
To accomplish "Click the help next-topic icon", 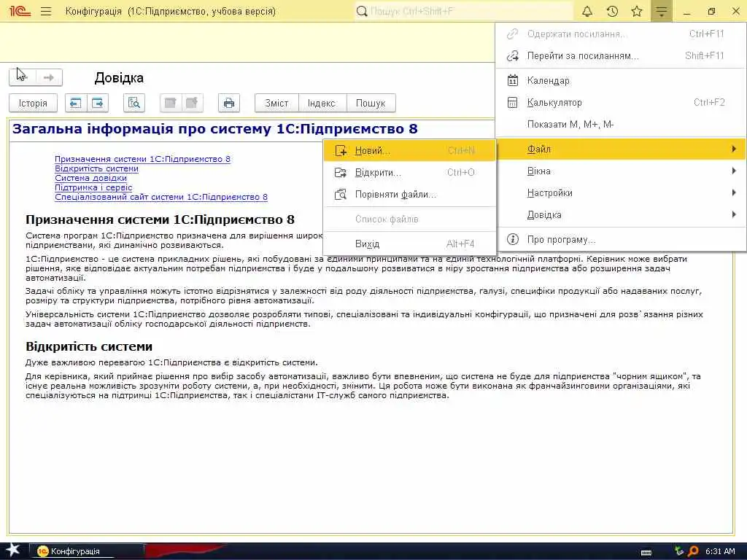I will [97, 103].
